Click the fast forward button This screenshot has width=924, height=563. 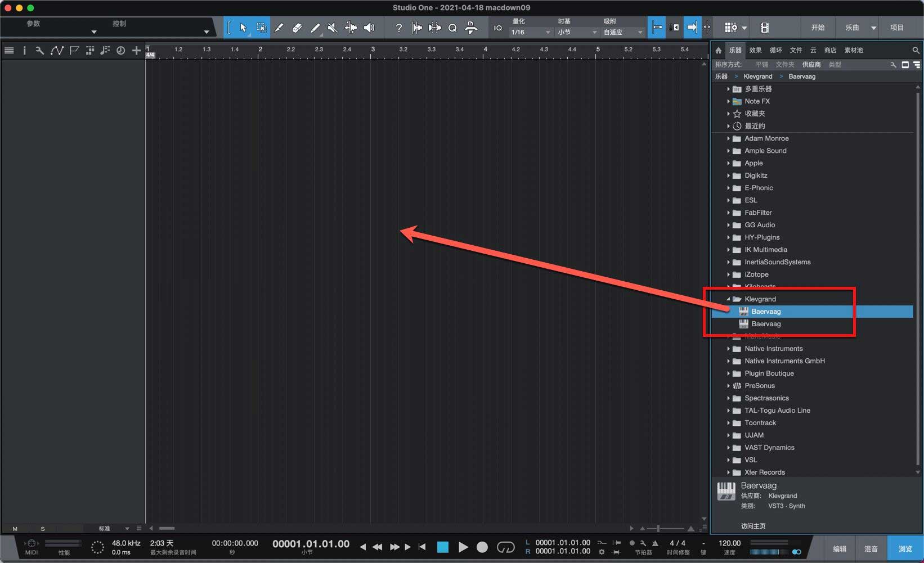(394, 547)
